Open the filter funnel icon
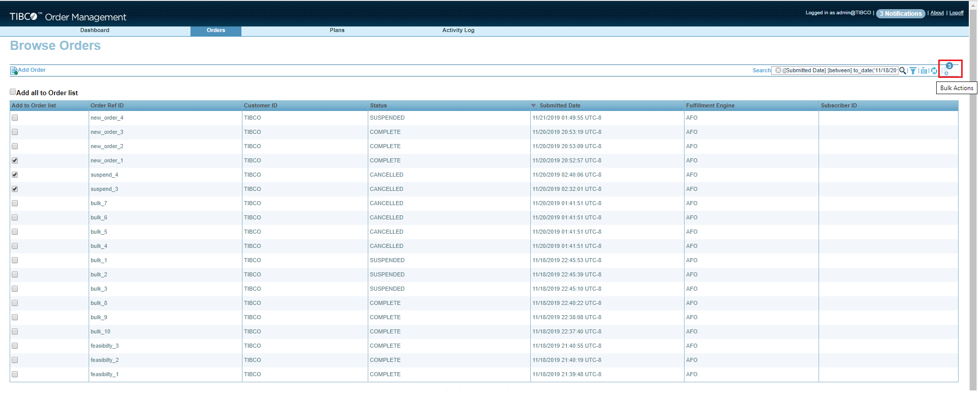 (x=913, y=71)
